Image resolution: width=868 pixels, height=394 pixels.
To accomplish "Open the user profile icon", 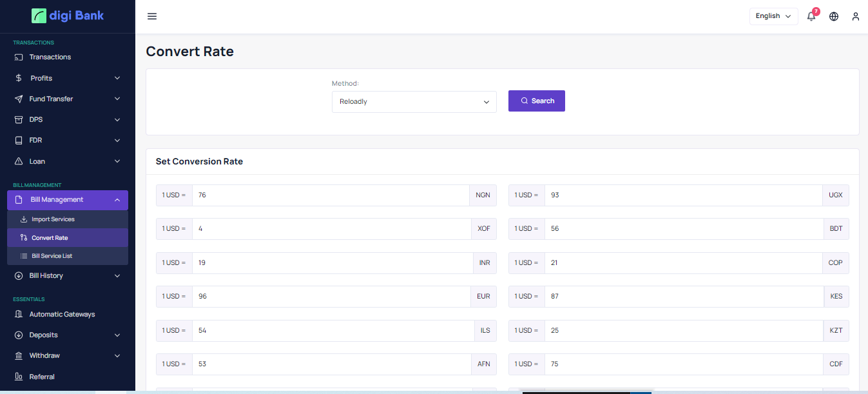I will tap(856, 17).
